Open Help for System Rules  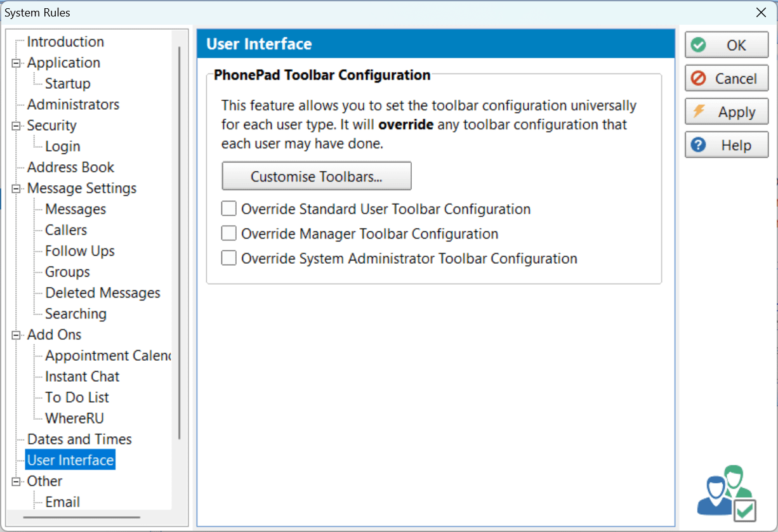click(727, 145)
